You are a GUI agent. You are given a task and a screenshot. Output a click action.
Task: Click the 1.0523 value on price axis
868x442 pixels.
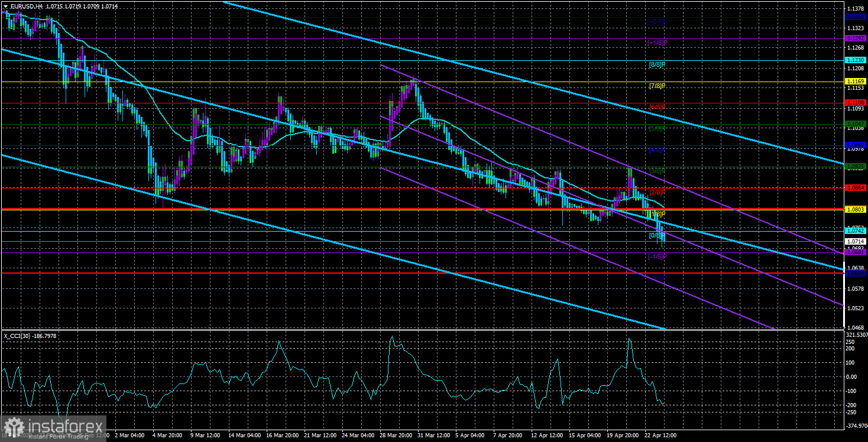[x=855, y=308]
